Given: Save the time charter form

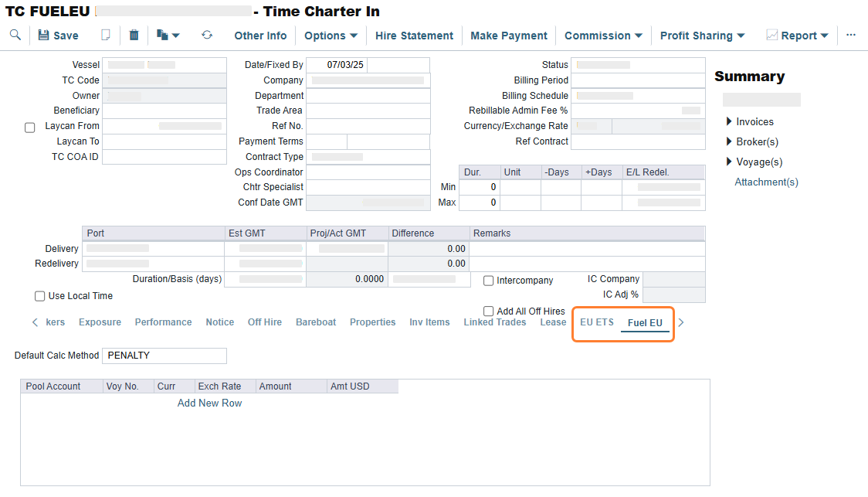Looking at the screenshot, I should [58, 36].
